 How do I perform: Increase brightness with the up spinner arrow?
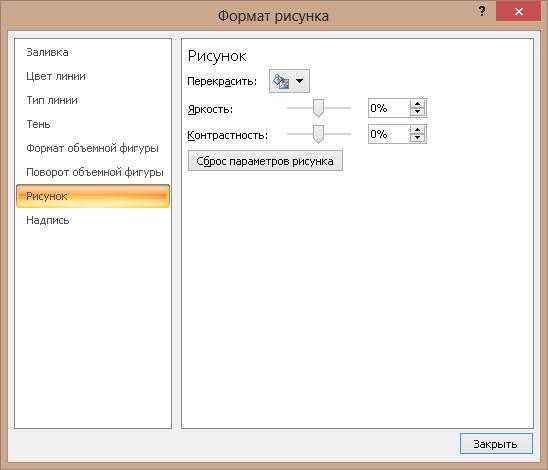418,104
